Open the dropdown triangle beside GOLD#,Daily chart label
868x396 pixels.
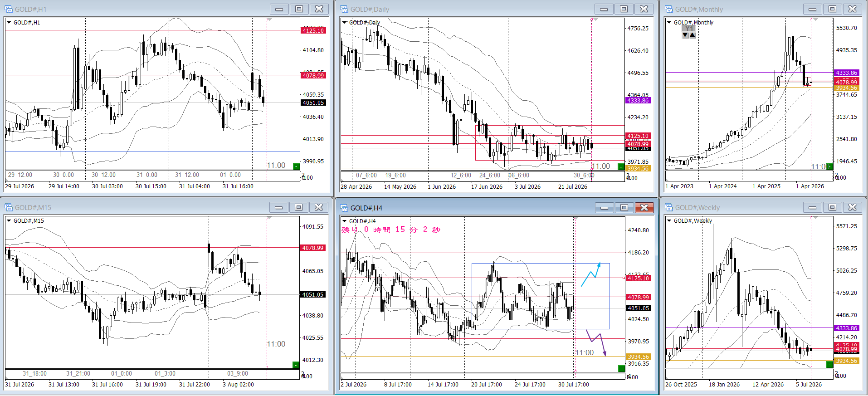point(345,22)
